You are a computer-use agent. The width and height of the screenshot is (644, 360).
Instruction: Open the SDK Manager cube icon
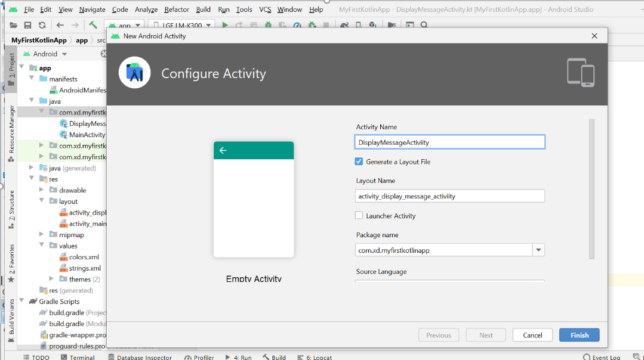[x=372, y=25]
